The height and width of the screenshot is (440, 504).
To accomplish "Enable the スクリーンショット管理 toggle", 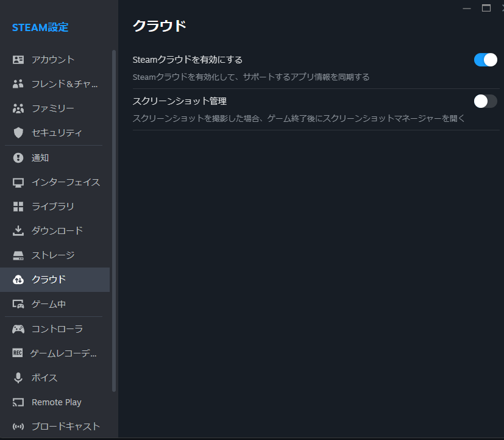I will coord(485,101).
